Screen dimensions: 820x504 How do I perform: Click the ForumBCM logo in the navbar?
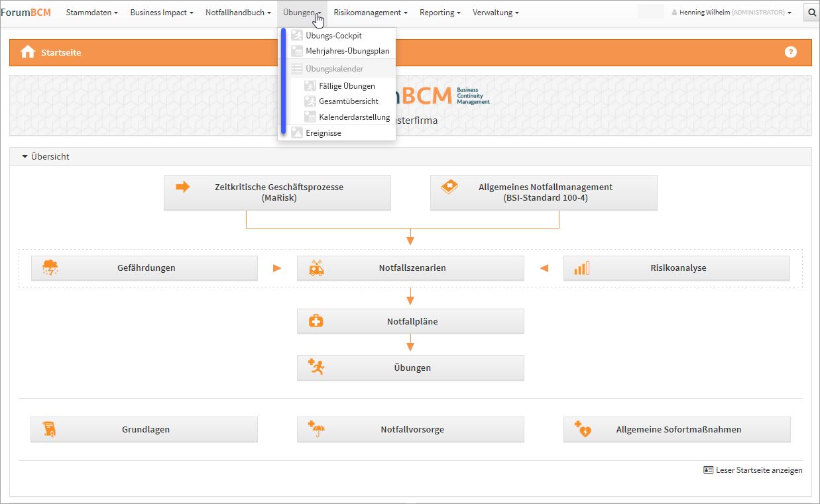pyautogui.click(x=26, y=13)
